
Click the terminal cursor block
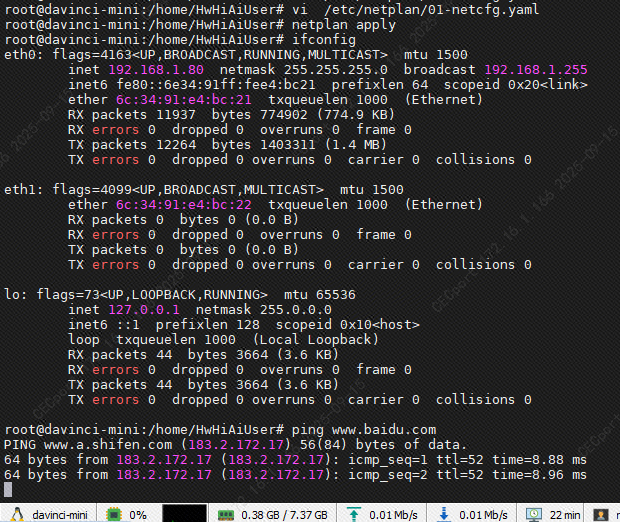click(x=8, y=490)
